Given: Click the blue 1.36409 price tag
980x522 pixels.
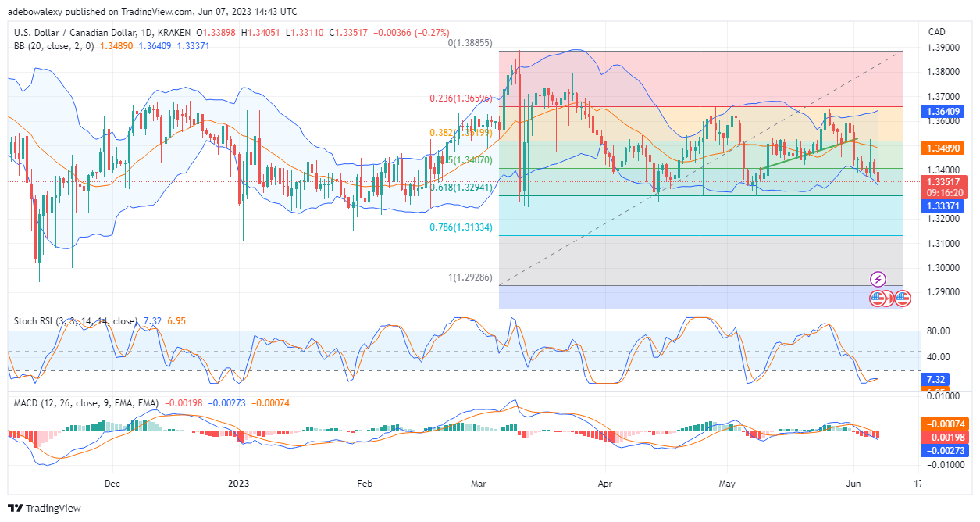Looking at the screenshot, I should [x=944, y=111].
